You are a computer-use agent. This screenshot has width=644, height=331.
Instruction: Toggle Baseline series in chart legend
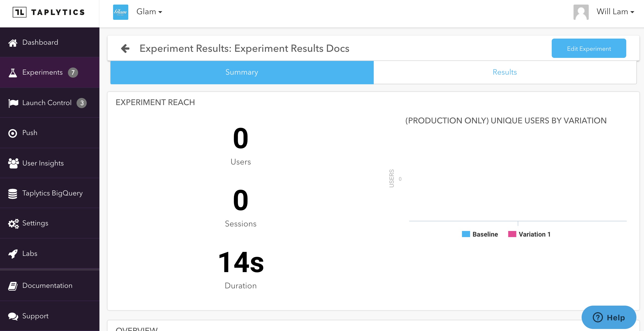click(480, 234)
